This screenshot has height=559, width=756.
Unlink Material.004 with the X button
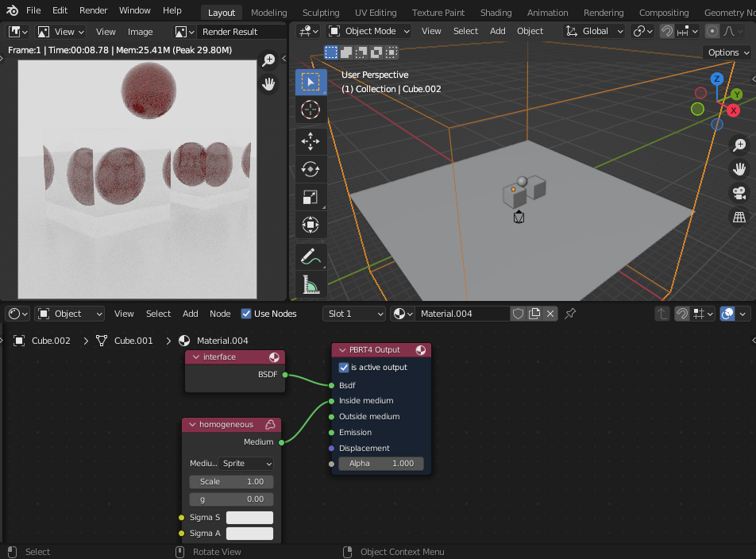click(551, 314)
